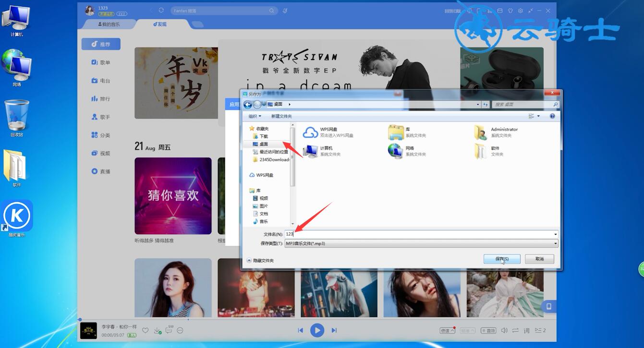Show lyrics with the 词 button
644x348 pixels.
(x=526, y=330)
